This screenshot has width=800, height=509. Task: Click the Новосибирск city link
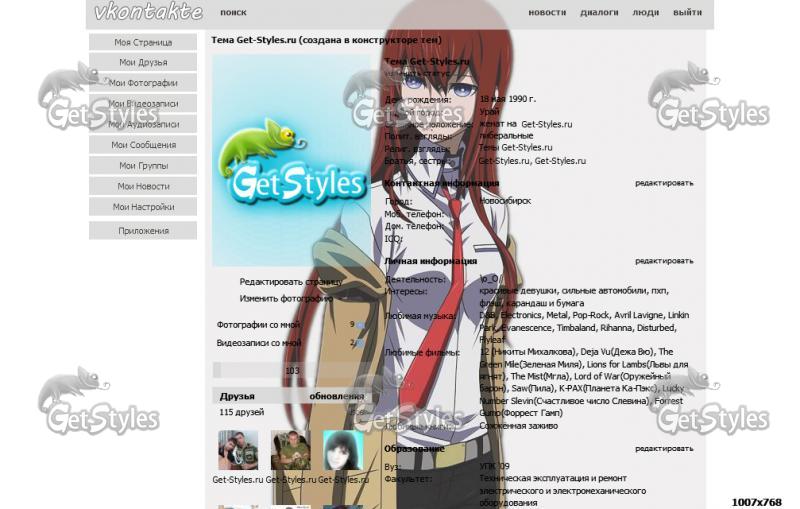point(505,201)
